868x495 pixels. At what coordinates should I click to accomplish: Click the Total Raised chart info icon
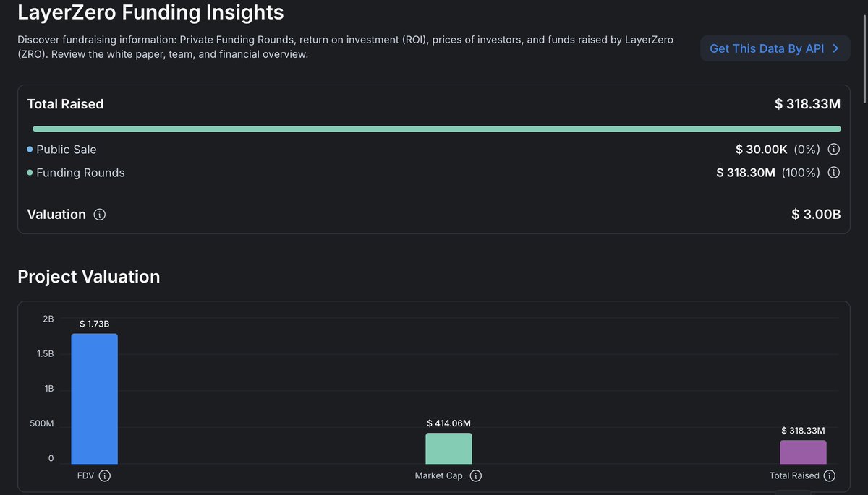pyautogui.click(x=830, y=475)
